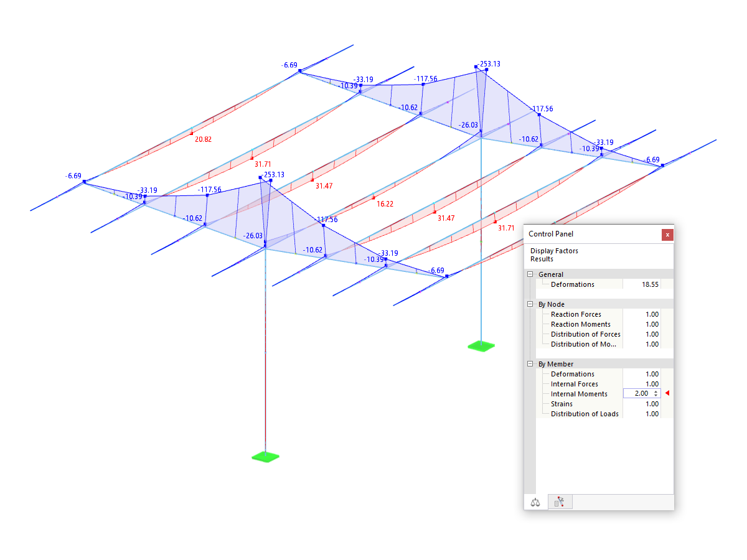Close the Control Panel
Screen dimensions: 747x560
[667, 235]
